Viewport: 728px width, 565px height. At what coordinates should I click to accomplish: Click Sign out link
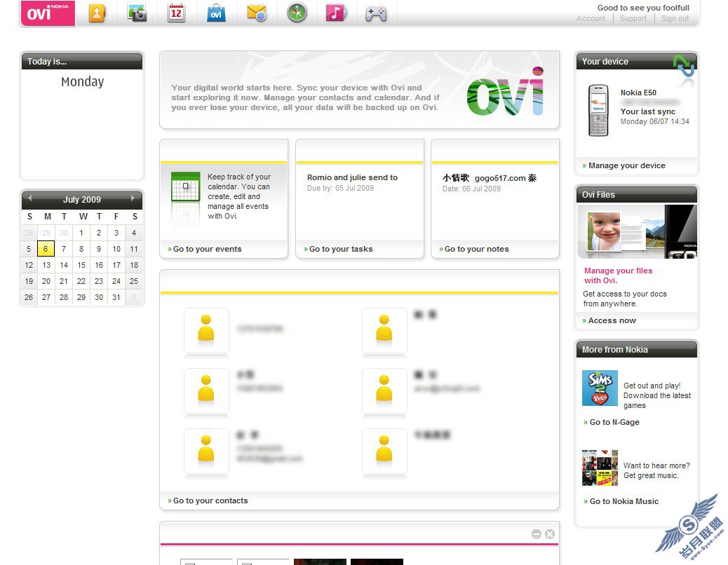point(675,18)
